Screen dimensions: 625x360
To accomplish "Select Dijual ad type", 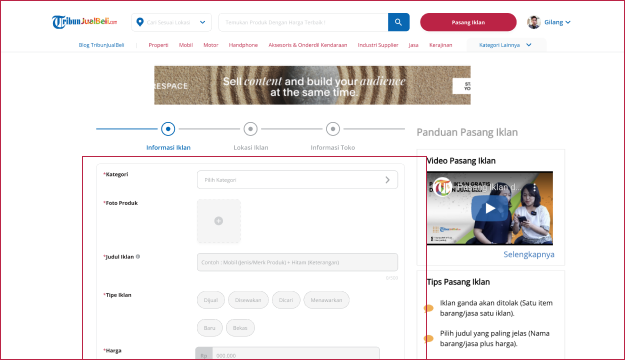I will pos(211,300).
